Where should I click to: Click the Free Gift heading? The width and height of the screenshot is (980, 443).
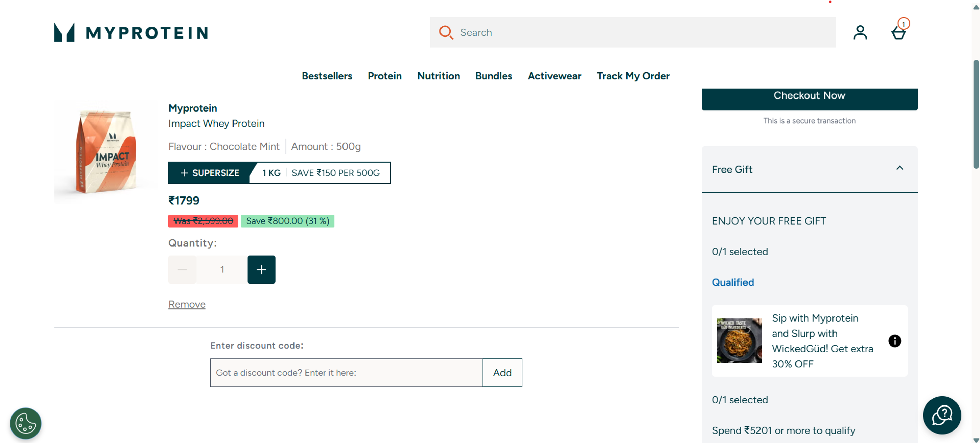(x=732, y=169)
